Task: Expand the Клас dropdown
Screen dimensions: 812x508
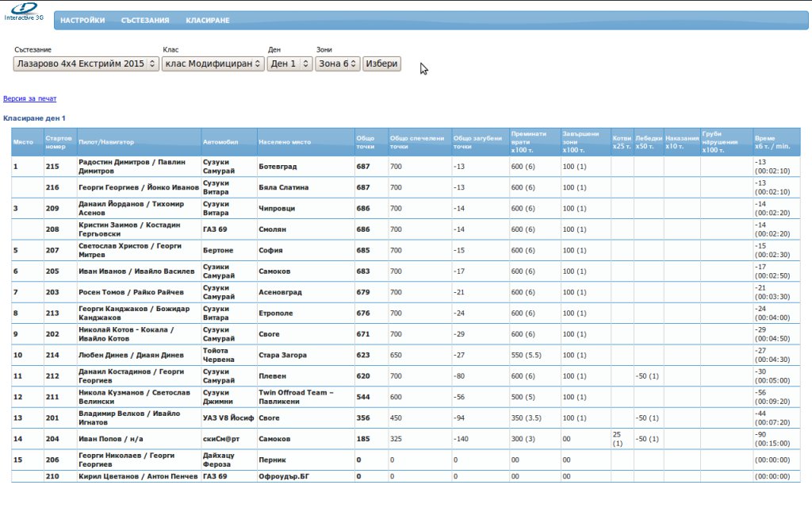Action: coord(213,63)
